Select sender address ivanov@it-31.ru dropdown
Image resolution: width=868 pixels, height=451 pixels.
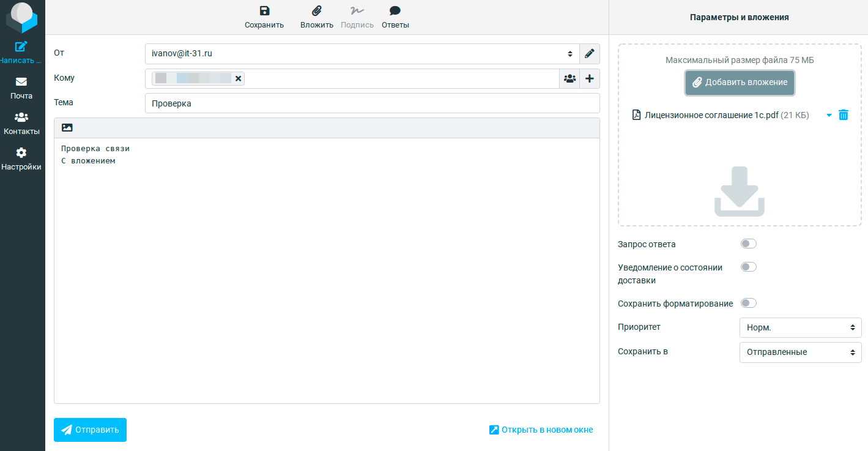362,54
